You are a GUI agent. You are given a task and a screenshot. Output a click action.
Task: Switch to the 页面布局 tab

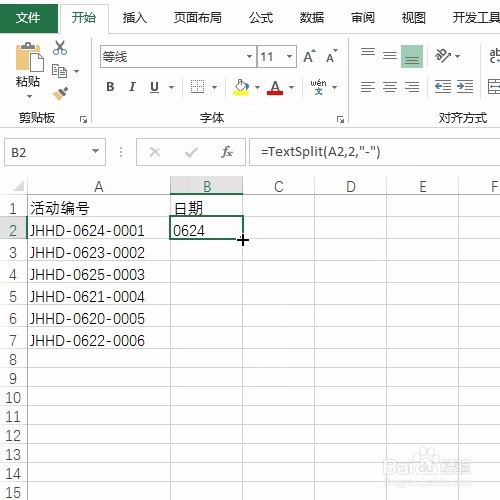198,17
